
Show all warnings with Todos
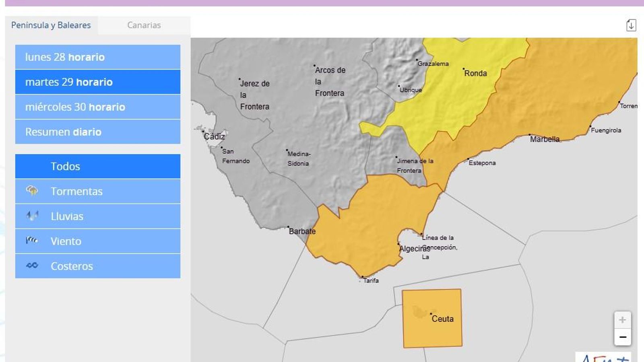click(97, 167)
